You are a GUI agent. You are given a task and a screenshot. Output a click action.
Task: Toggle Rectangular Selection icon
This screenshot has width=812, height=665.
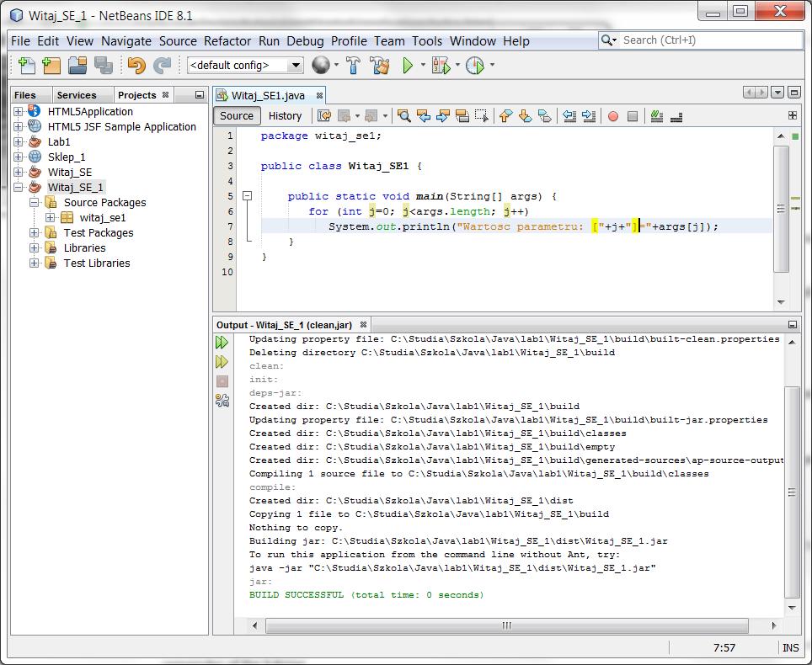click(482, 116)
